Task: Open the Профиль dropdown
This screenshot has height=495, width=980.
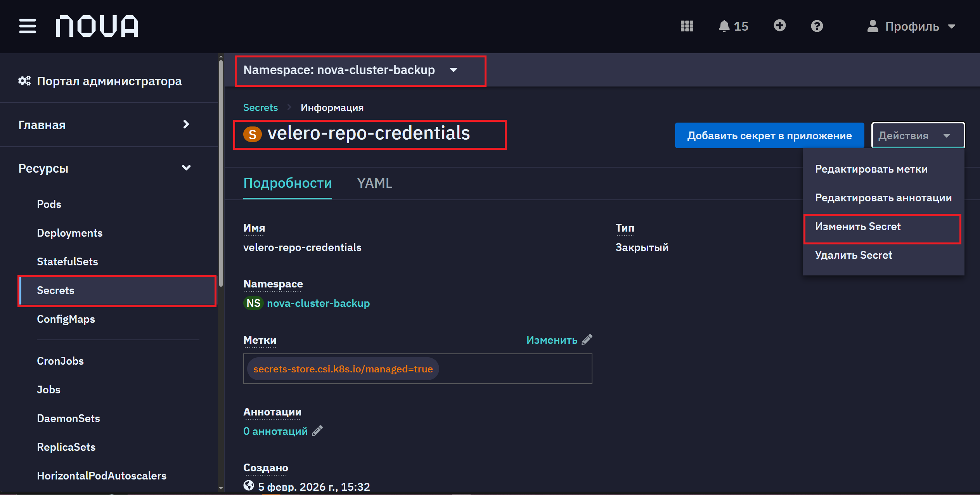Action: coord(912,26)
